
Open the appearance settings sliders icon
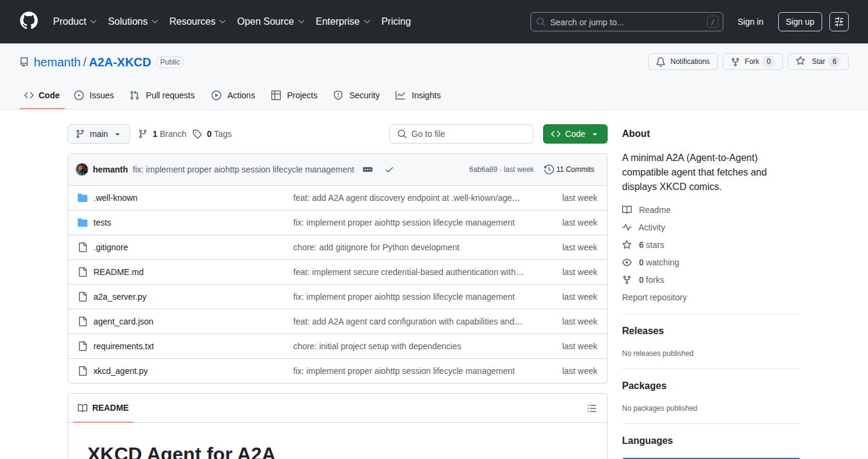[x=839, y=22]
